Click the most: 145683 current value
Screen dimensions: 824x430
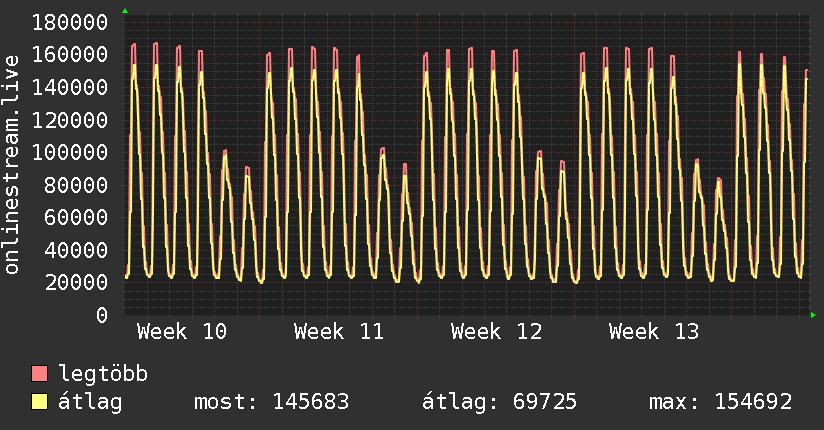[x=271, y=402]
